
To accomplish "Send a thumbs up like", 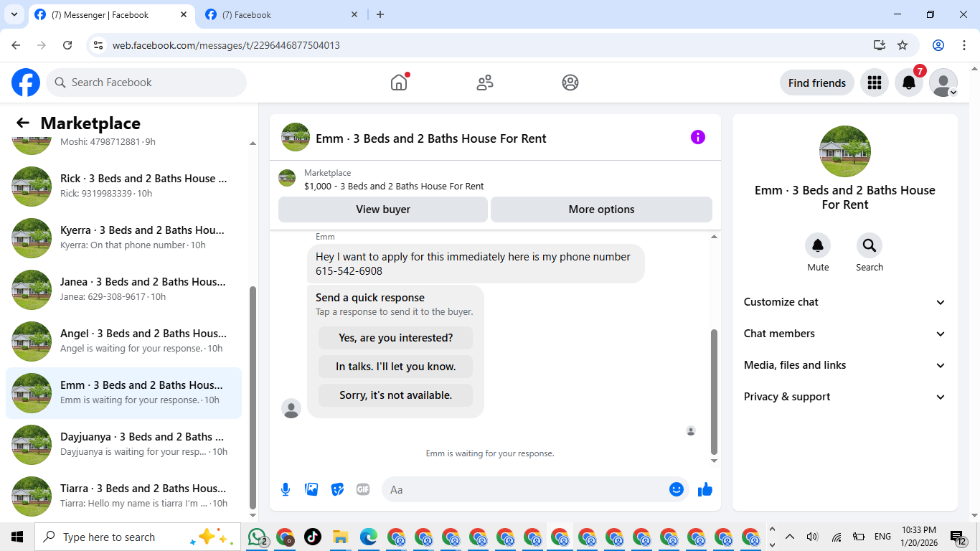I will pos(705,489).
